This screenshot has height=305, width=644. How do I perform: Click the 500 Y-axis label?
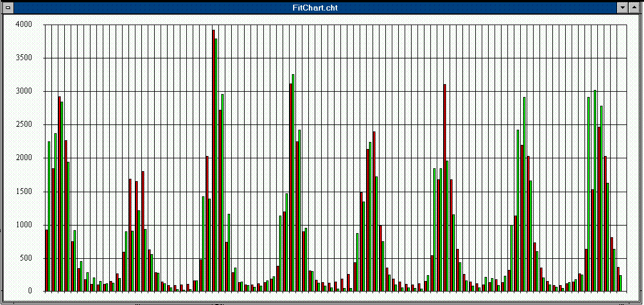pyautogui.click(x=26, y=258)
